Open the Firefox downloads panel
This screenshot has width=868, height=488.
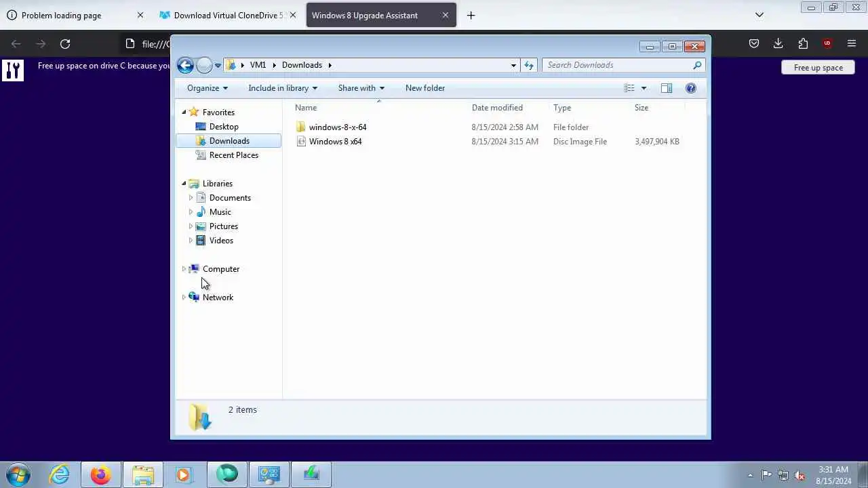(778, 43)
